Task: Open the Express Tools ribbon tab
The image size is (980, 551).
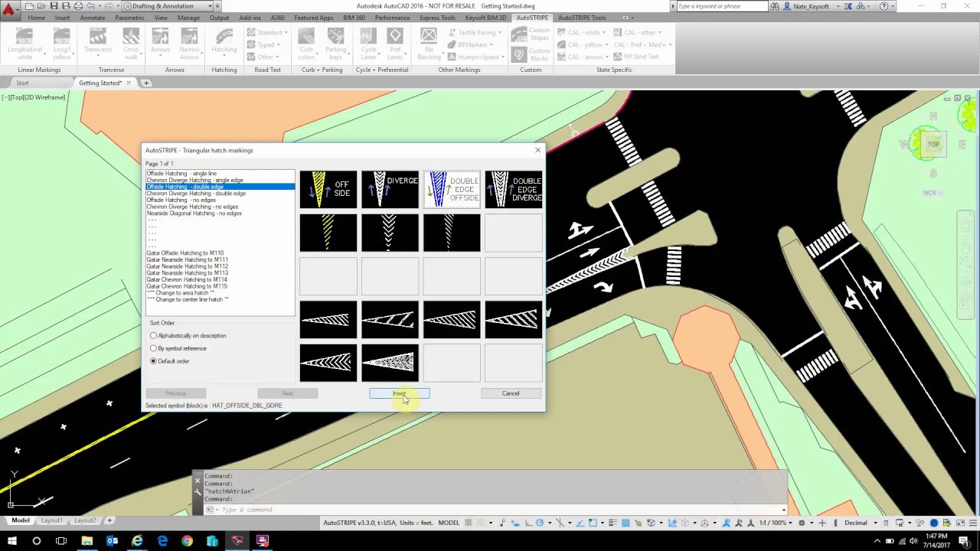Action: coord(437,18)
